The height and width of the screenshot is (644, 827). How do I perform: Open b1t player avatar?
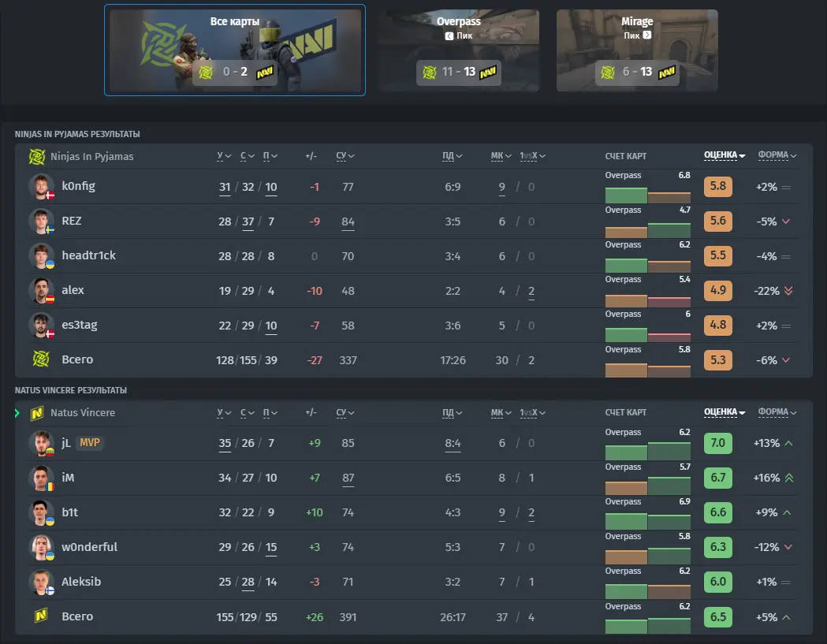[41, 512]
